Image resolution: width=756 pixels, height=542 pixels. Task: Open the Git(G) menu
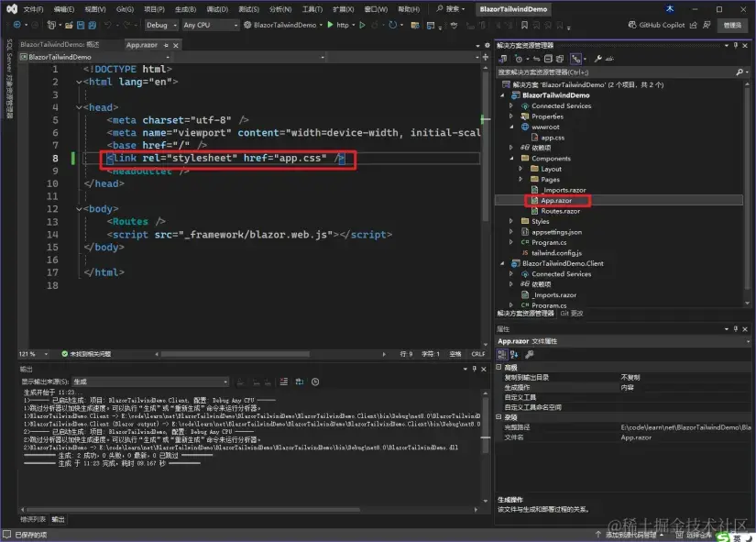[125, 9]
